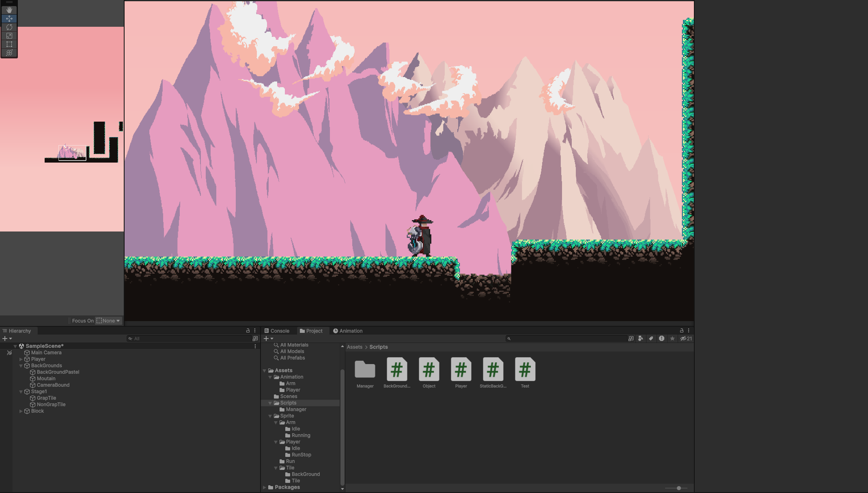Select the Hand view tool
This screenshot has width=868, height=493.
point(9,10)
